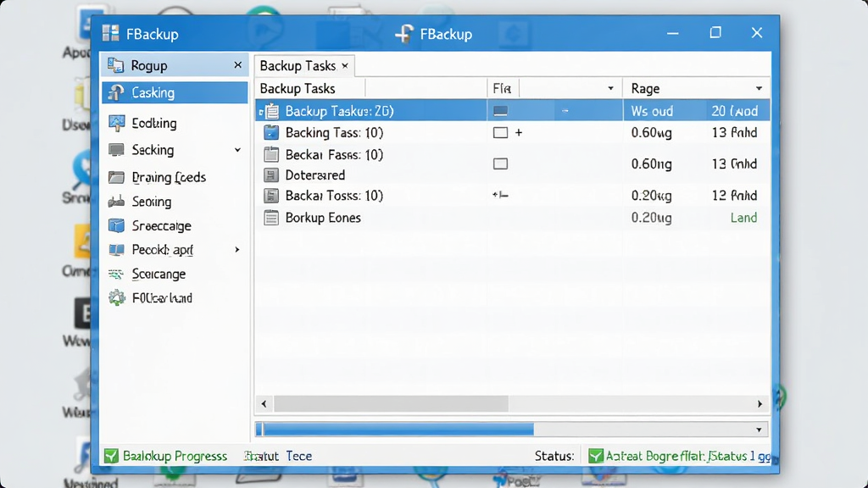The height and width of the screenshot is (488, 868).
Task: Click the green status check icon
Action: pos(596,456)
